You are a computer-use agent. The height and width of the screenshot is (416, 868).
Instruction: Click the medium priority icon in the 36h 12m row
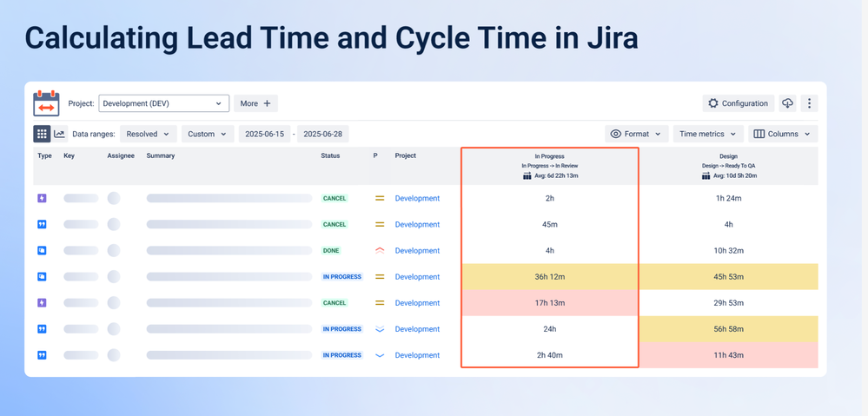380,276
